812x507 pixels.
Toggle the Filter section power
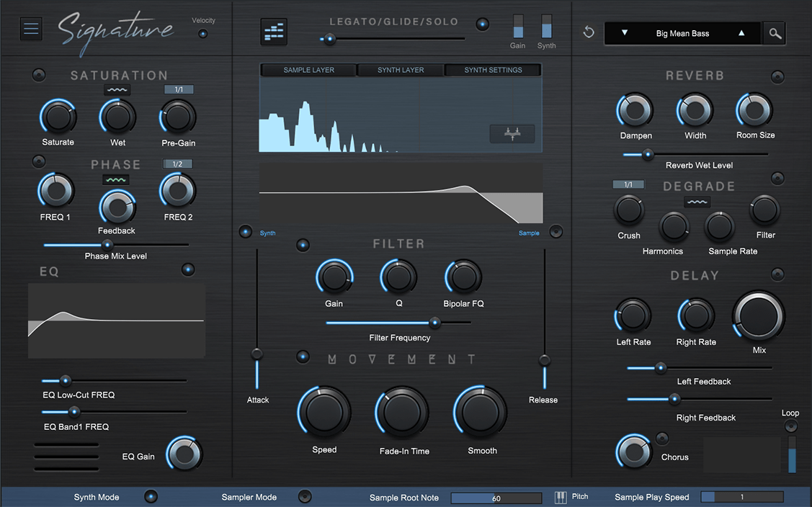coord(303,245)
